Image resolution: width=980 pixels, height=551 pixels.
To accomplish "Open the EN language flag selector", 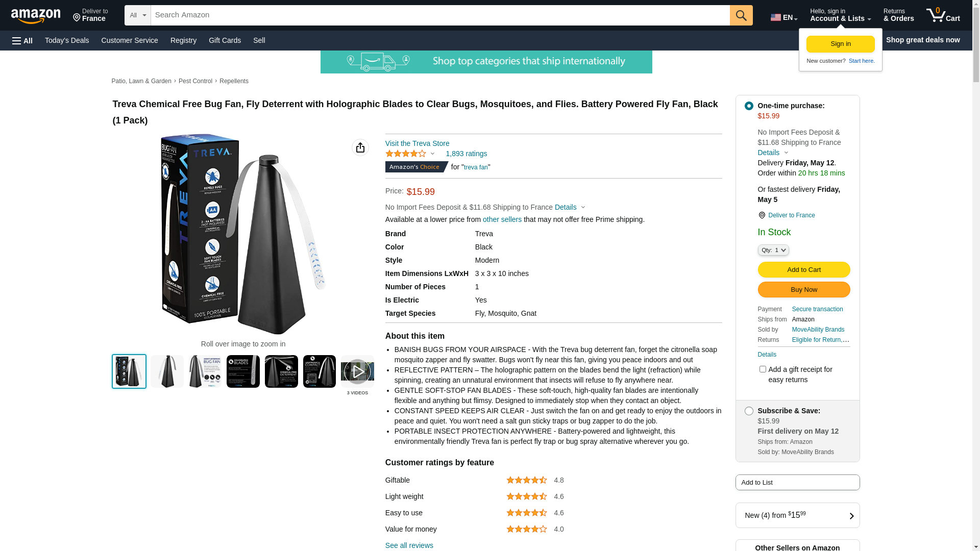I will [783, 17].
